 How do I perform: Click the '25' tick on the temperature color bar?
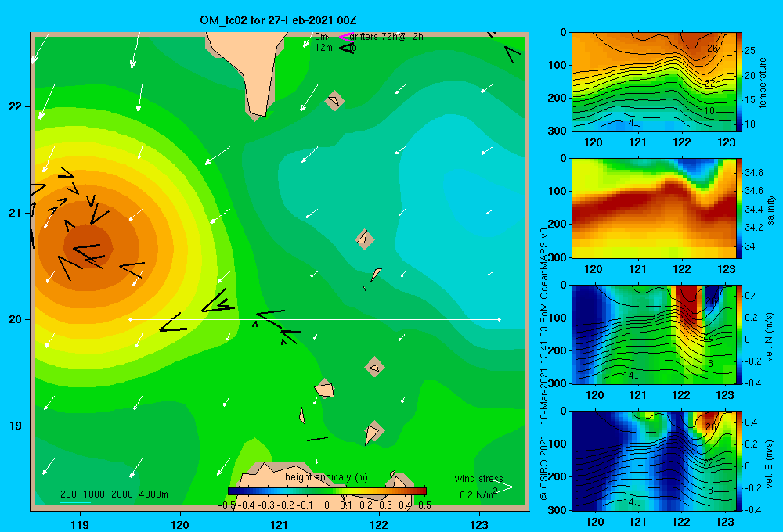(x=750, y=51)
